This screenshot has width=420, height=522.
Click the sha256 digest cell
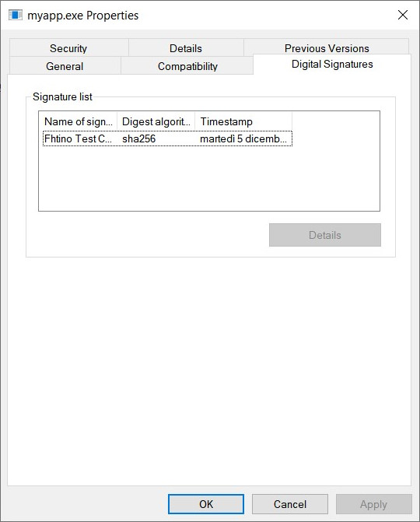pyautogui.click(x=138, y=138)
